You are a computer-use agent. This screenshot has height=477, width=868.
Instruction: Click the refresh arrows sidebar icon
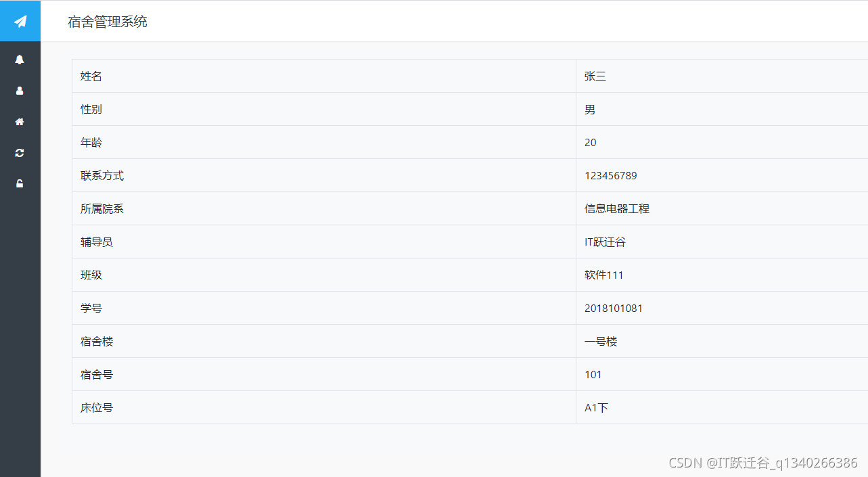click(x=20, y=153)
